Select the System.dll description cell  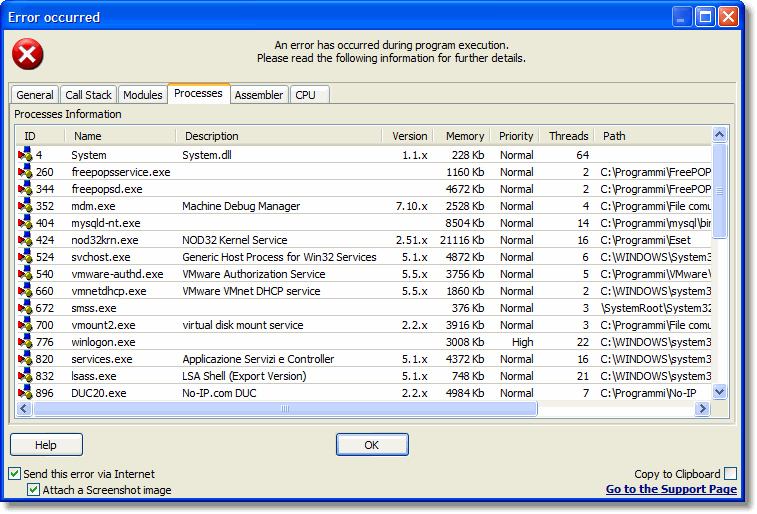coord(207,155)
